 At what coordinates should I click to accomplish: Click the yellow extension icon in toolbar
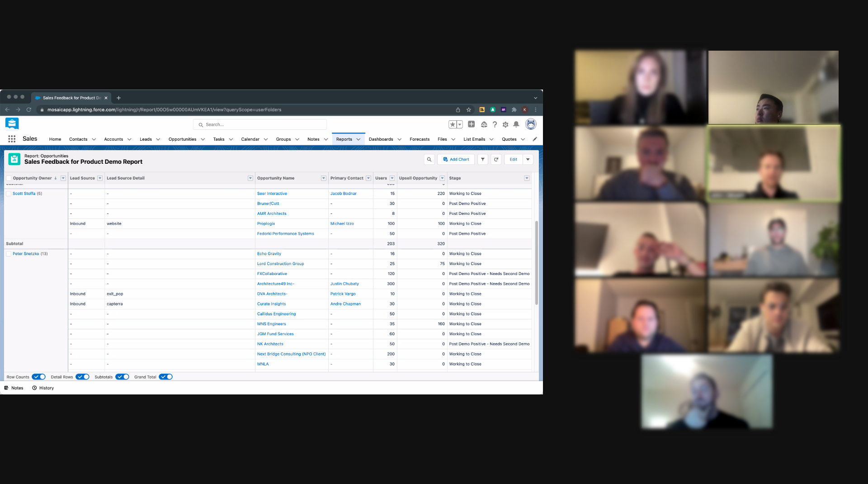pyautogui.click(x=482, y=109)
